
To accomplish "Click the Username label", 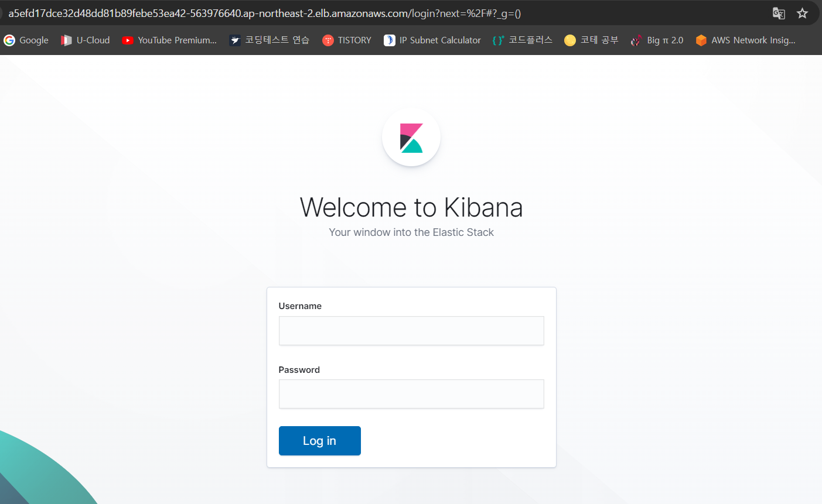I will click(x=300, y=306).
